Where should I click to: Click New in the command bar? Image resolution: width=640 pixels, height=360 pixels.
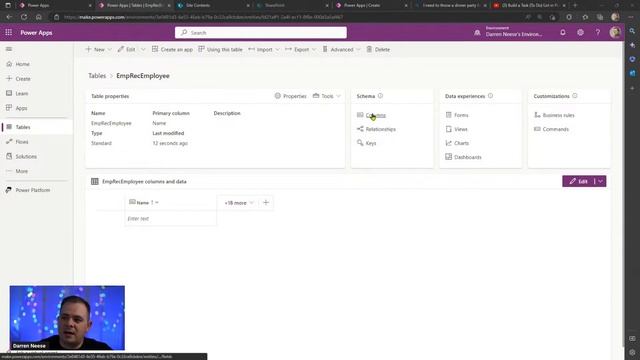(x=95, y=49)
